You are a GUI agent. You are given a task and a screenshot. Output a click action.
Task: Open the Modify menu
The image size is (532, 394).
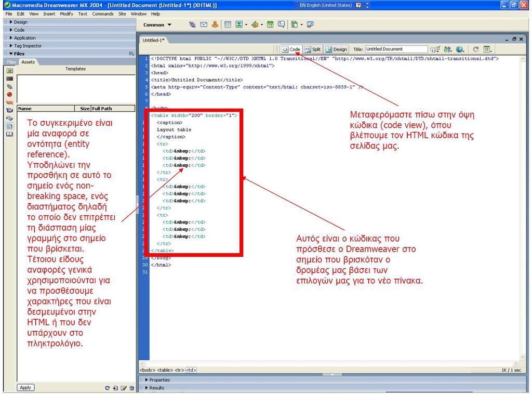point(66,14)
